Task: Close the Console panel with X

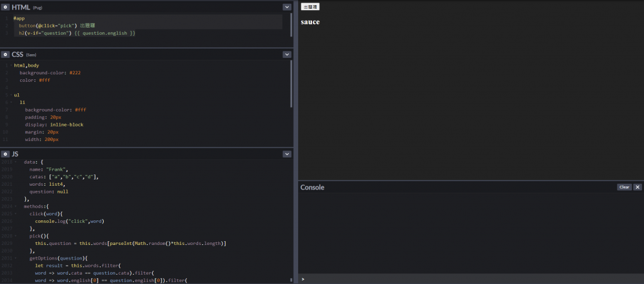Action: (x=637, y=187)
